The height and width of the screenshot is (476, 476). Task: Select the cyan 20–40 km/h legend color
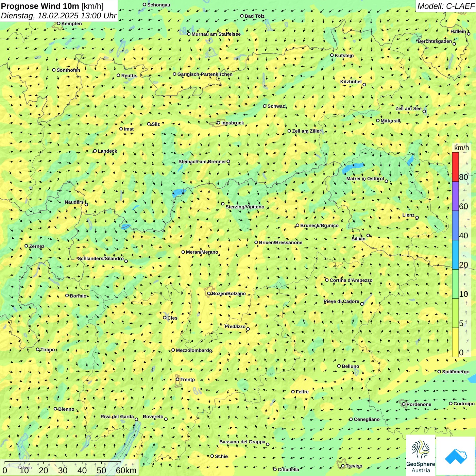(x=455, y=255)
